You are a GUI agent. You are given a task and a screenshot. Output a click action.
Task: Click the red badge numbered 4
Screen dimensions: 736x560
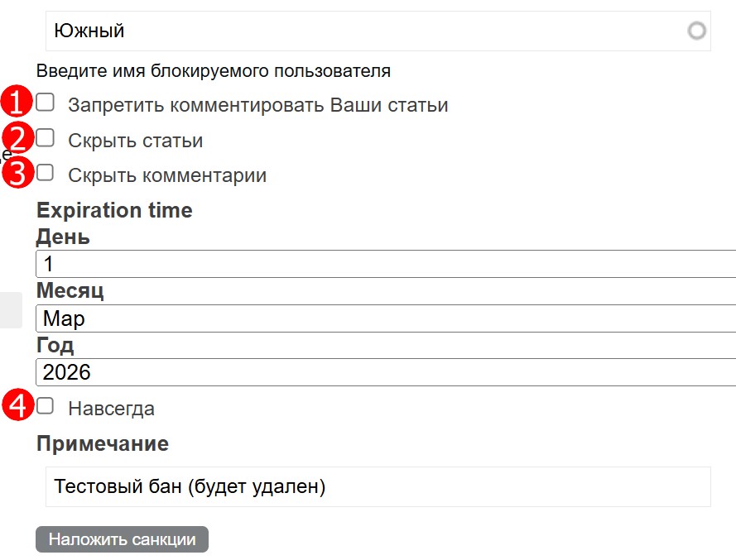[17, 407]
